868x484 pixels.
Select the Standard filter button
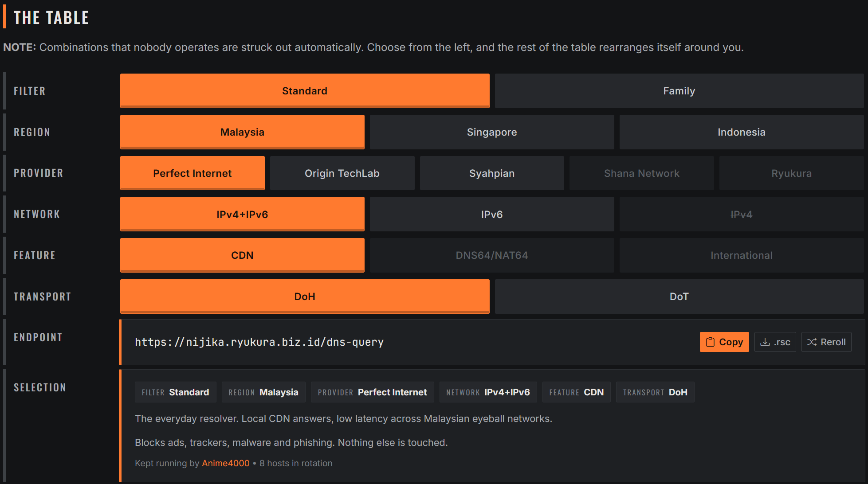305,91
